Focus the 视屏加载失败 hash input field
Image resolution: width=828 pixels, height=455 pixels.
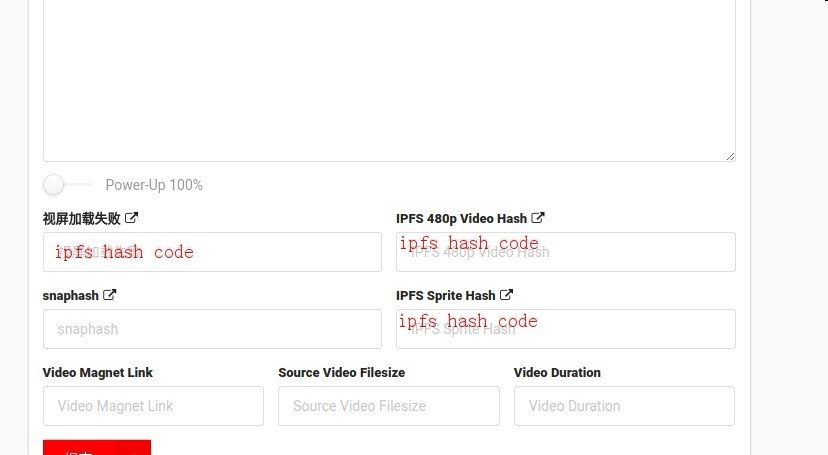coord(212,252)
